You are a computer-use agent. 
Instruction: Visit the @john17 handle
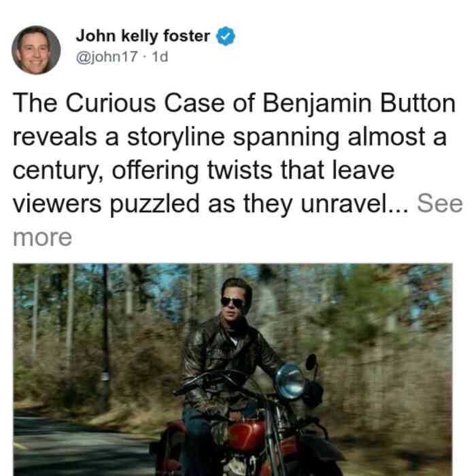coord(107,56)
